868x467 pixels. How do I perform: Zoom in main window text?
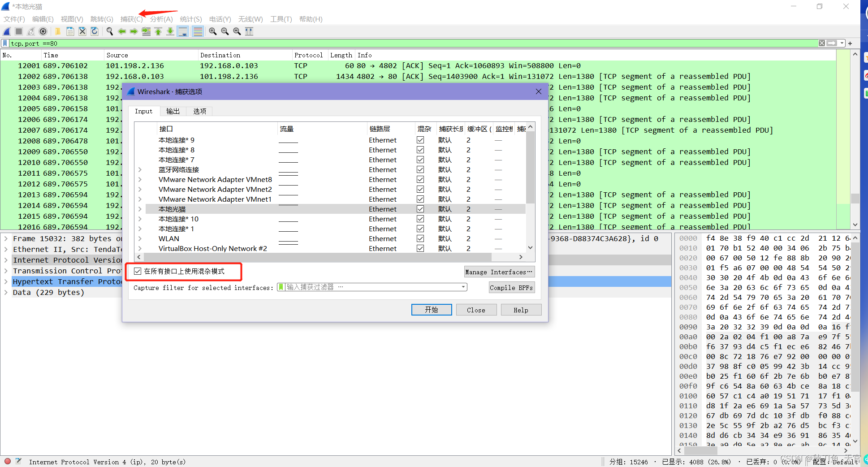click(x=213, y=31)
